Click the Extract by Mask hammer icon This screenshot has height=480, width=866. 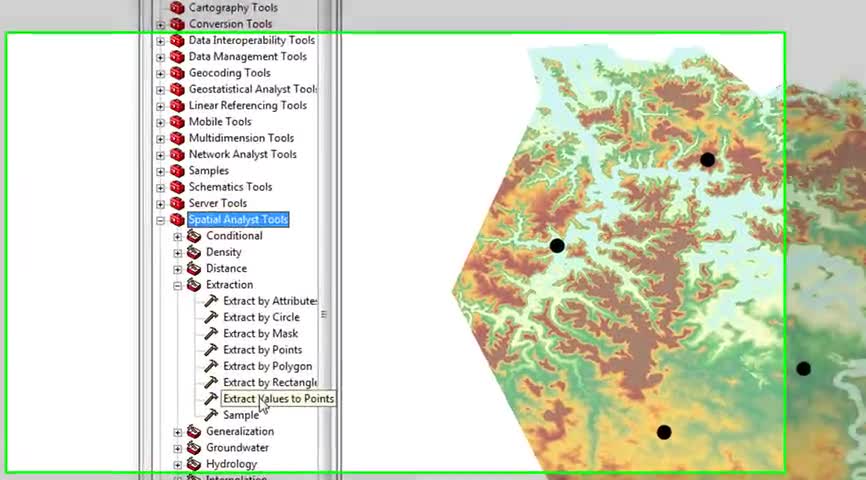[x=211, y=334]
